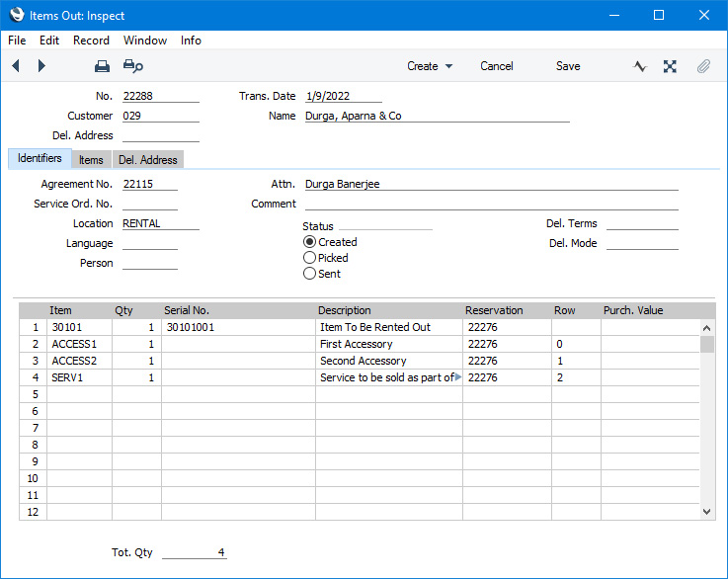The height and width of the screenshot is (579, 728).
Task: Click item cell SERV1
Action: click(79, 377)
